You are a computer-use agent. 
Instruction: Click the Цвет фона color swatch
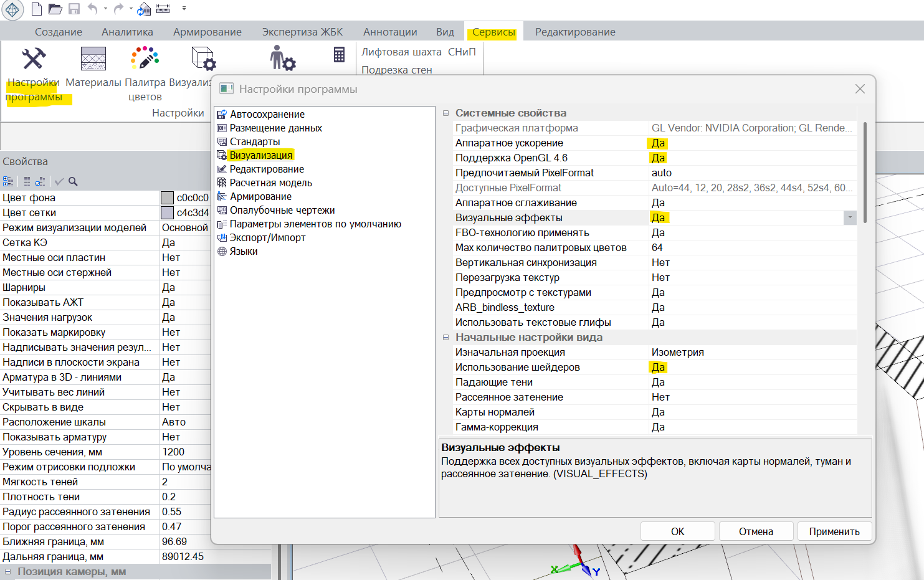point(167,197)
